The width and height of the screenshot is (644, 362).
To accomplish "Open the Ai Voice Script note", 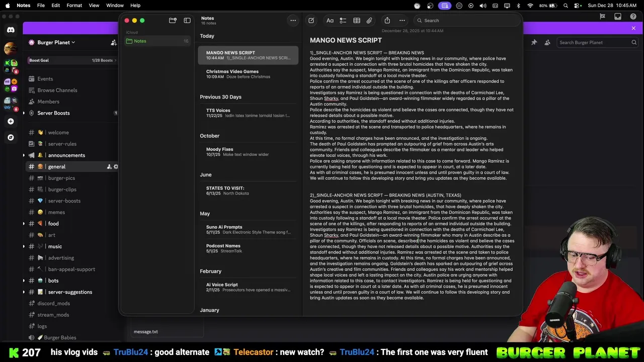I will click(x=248, y=287).
